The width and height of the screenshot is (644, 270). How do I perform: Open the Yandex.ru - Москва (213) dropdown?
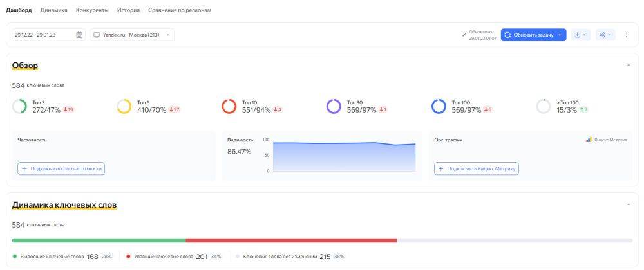pos(132,35)
